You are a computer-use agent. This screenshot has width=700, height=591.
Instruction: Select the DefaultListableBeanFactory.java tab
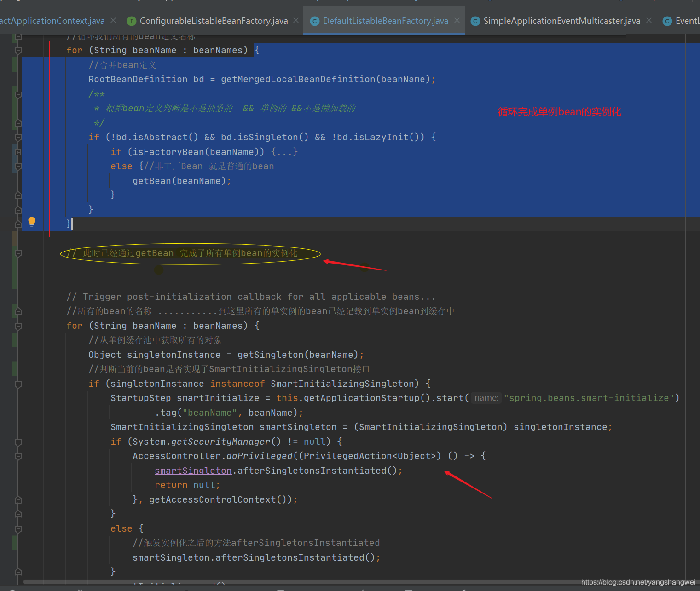click(386, 21)
